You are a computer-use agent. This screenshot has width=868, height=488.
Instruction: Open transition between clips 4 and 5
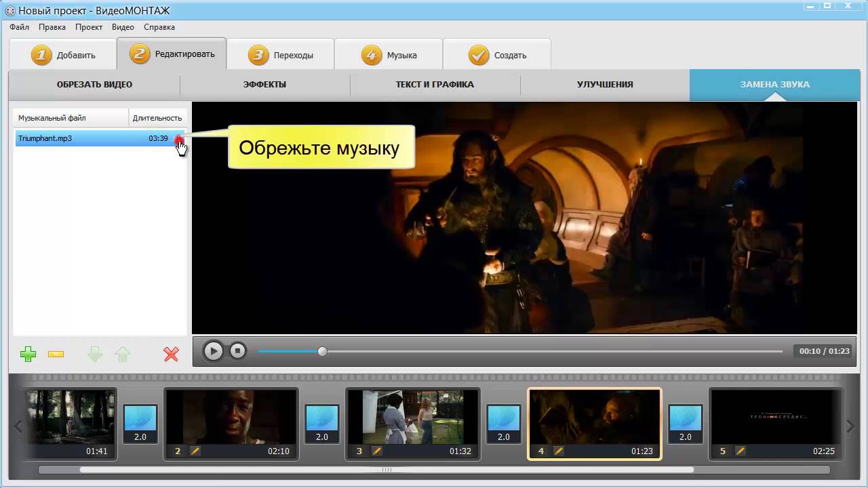point(686,424)
